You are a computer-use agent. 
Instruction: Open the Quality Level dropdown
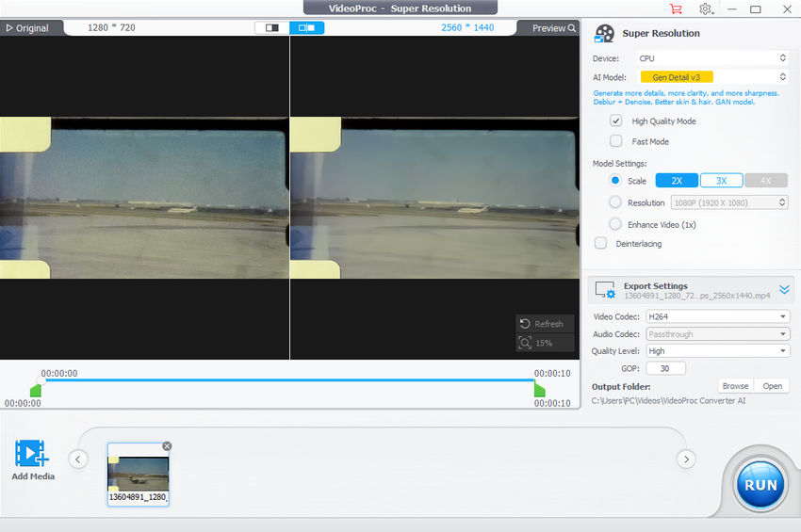[718, 351]
